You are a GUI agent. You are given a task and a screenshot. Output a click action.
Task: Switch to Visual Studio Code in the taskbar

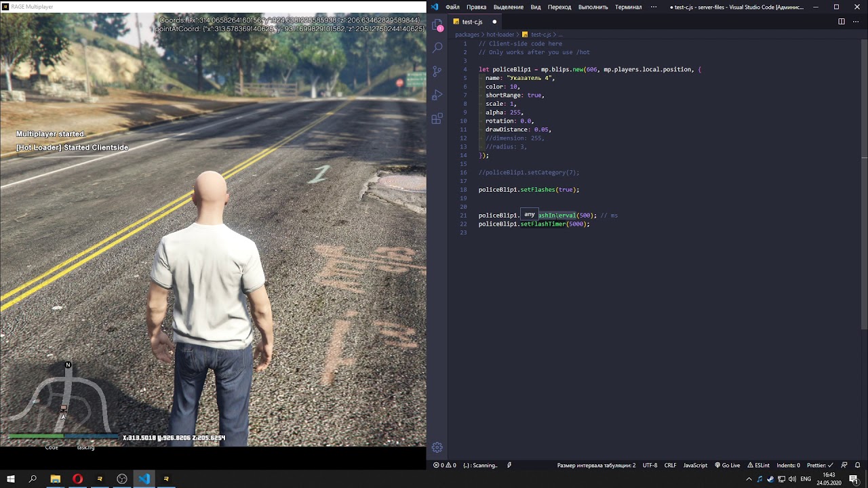click(x=144, y=479)
